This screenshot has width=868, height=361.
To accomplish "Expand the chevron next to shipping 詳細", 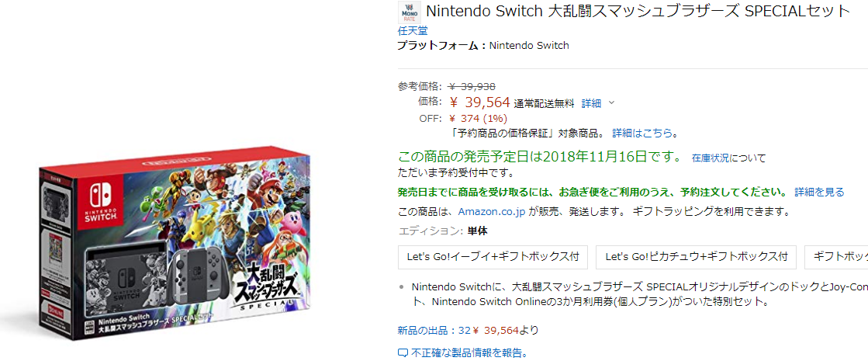I will coord(611,102).
